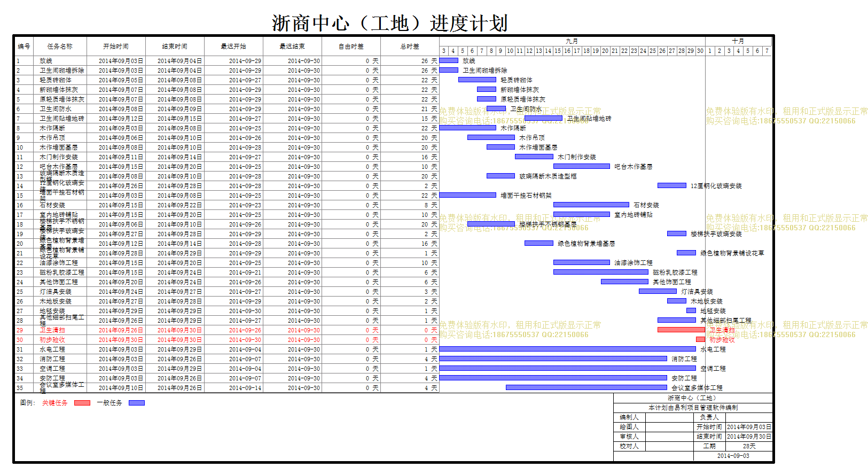
Task: Click the Gantt bar for 灯洁具安装
Action: [658, 291]
